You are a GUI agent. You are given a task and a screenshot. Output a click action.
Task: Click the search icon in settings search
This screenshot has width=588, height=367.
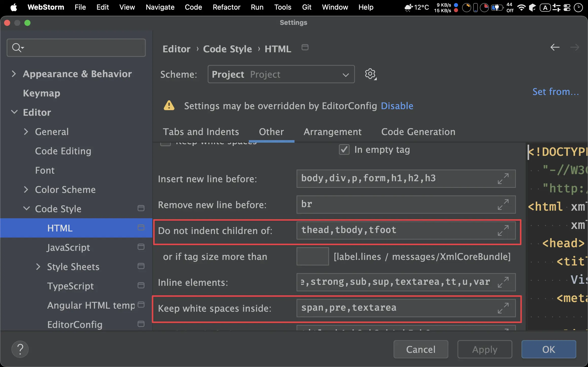pyautogui.click(x=17, y=48)
